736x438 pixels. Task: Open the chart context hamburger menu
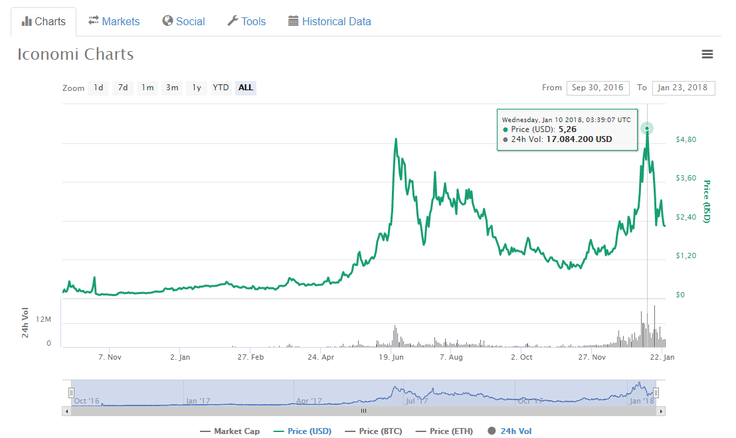tap(707, 54)
